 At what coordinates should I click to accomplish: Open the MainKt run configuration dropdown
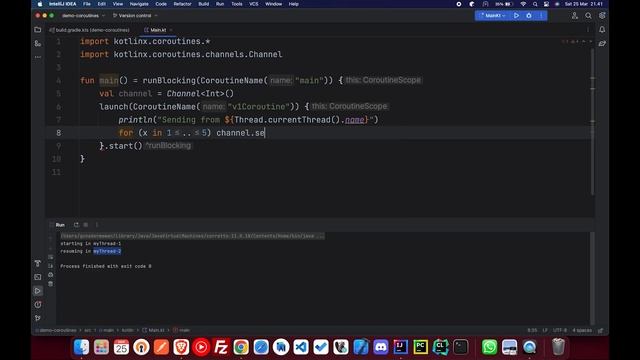pyautogui.click(x=492, y=16)
